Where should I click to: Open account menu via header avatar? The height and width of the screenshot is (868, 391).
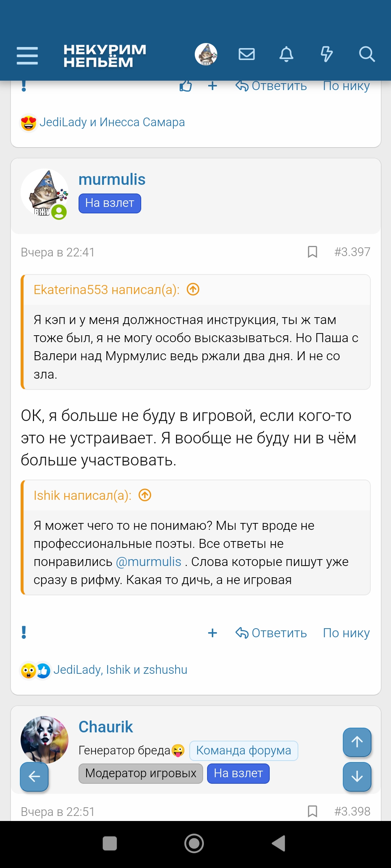(x=206, y=54)
